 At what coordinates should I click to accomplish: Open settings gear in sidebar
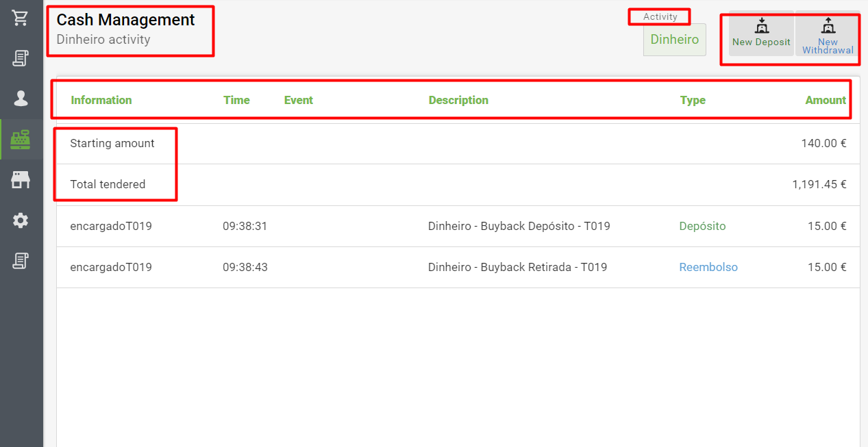(21, 220)
